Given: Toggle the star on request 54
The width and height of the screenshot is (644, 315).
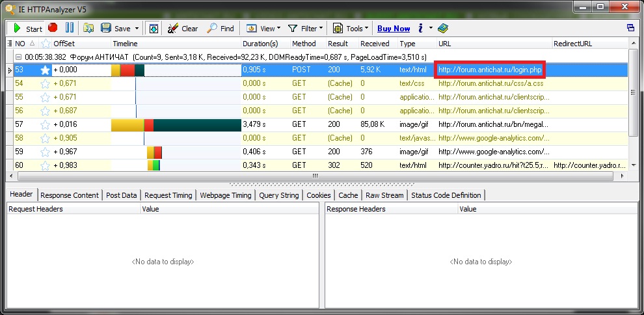Looking at the screenshot, I should [45, 84].
